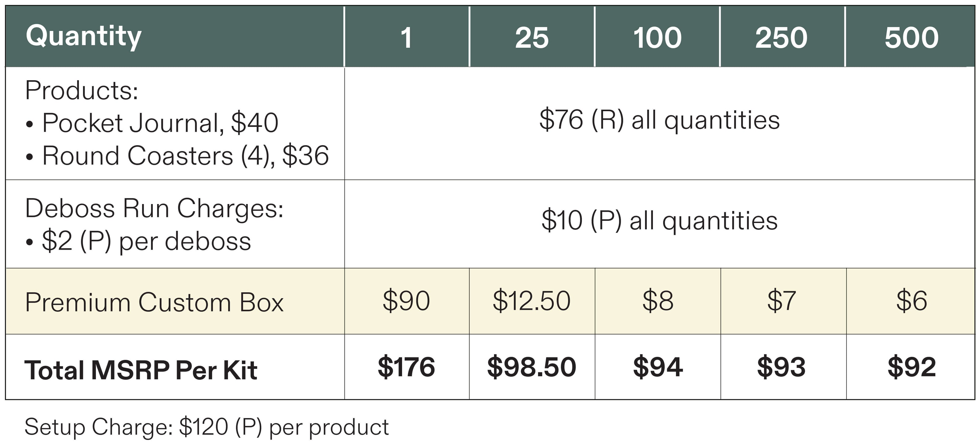Select the 250 quantity column header
The height and width of the screenshot is (446, 980).
(x=782, y=36)
